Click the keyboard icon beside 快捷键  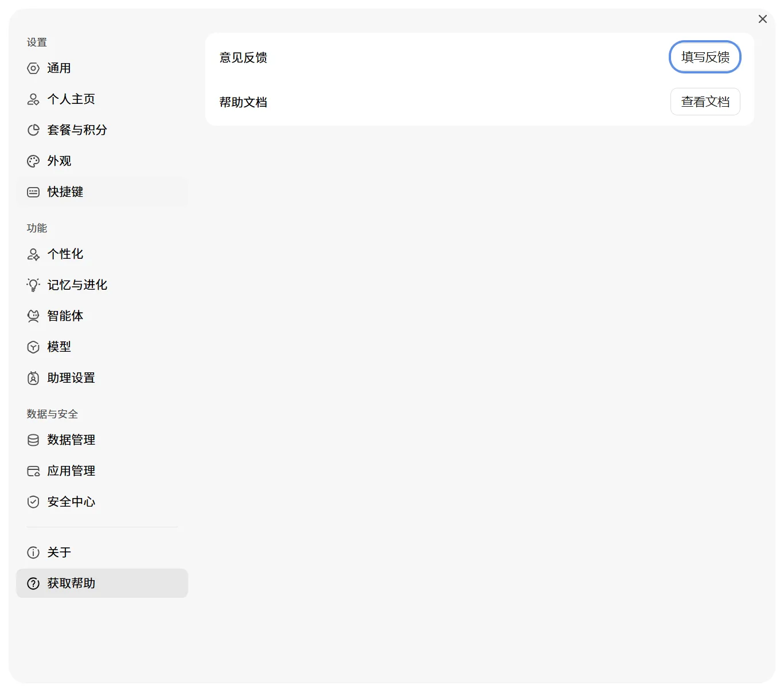point(33,192)
